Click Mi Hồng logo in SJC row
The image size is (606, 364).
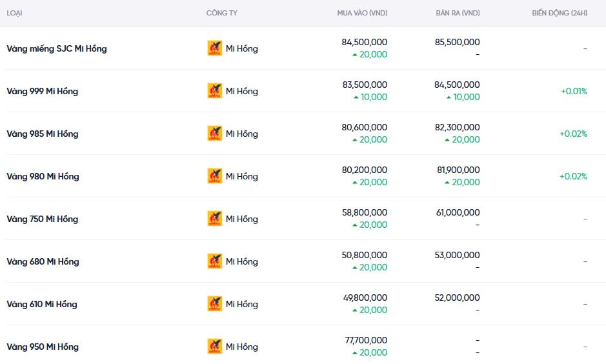[x=214, y=48]
